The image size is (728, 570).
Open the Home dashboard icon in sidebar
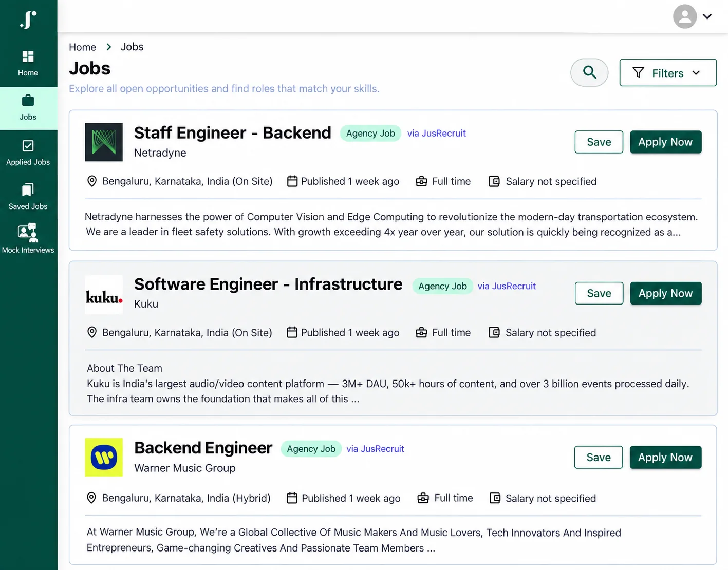coord(28,56)
